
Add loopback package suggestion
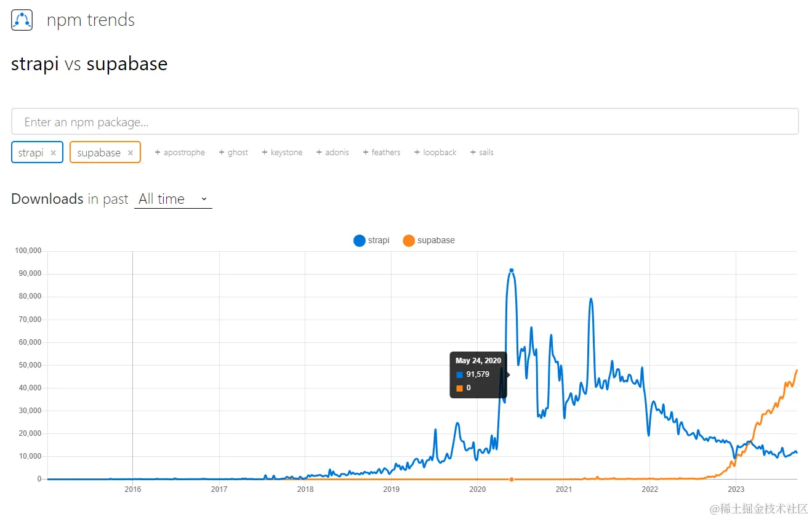coord(435,153)
